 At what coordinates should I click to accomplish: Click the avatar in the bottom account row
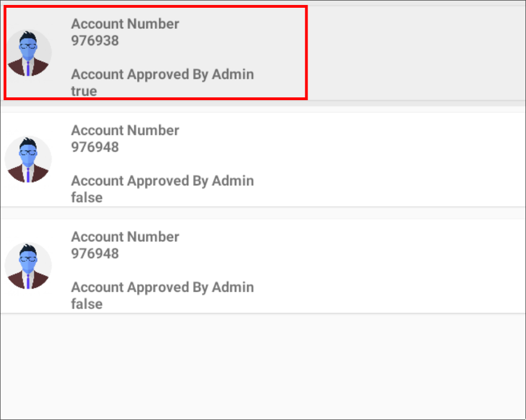click(28, 266)
